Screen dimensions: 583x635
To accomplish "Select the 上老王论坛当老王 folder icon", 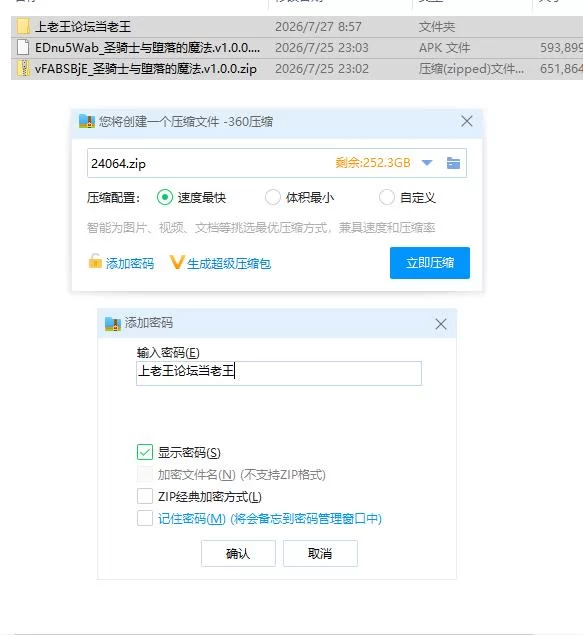I will 23,27.
